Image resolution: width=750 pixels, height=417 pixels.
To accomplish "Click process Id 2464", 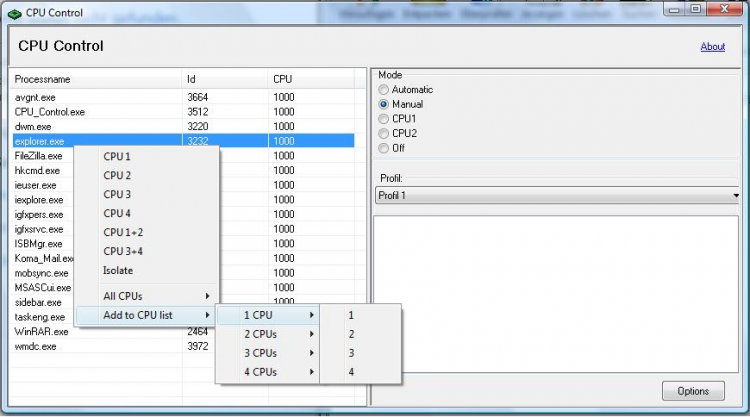I will click(x=198, y=332).
